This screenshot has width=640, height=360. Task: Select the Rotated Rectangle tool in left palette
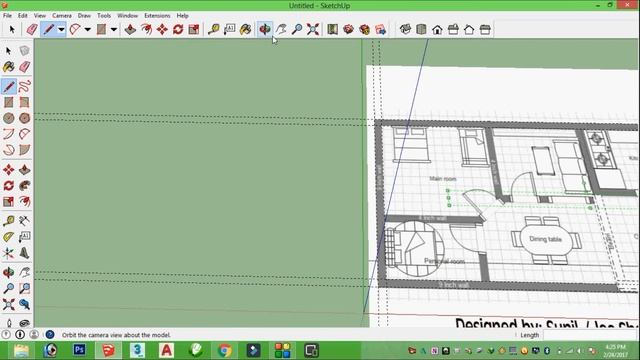(x=24, y=102)
